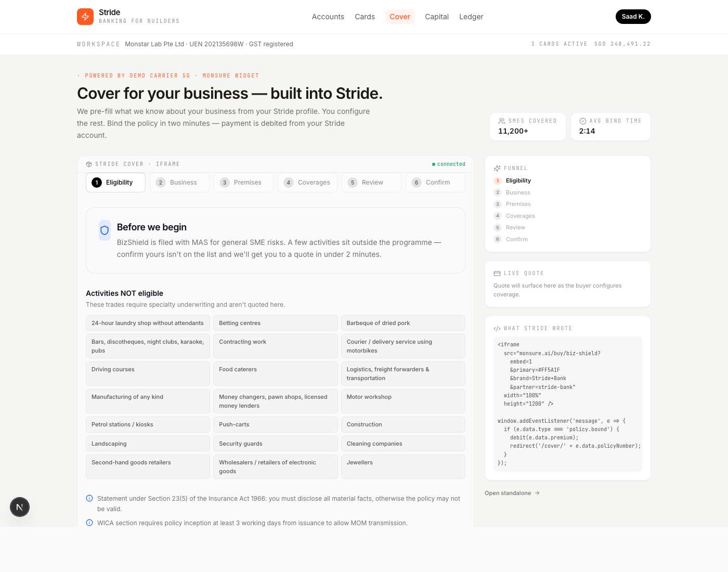Switch to the Business step tab
The width and height of the screenshot is (728, 572).
coord(179,183)
